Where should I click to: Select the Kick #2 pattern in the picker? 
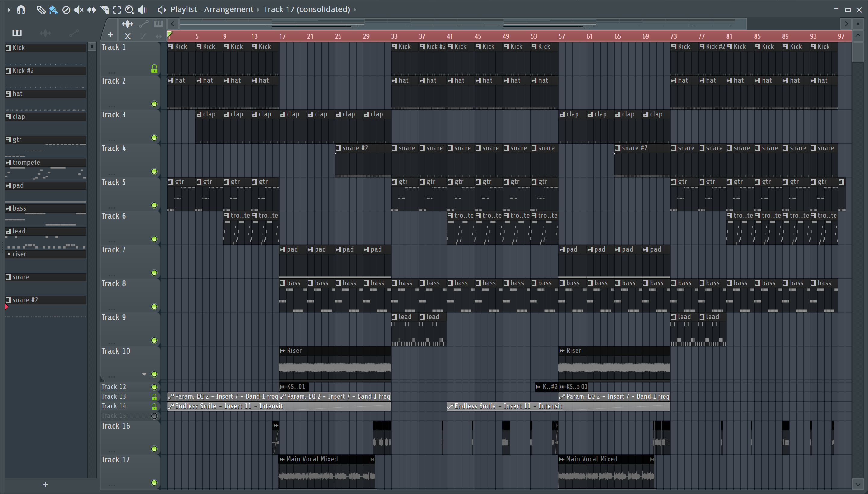[x=46, y=71]
